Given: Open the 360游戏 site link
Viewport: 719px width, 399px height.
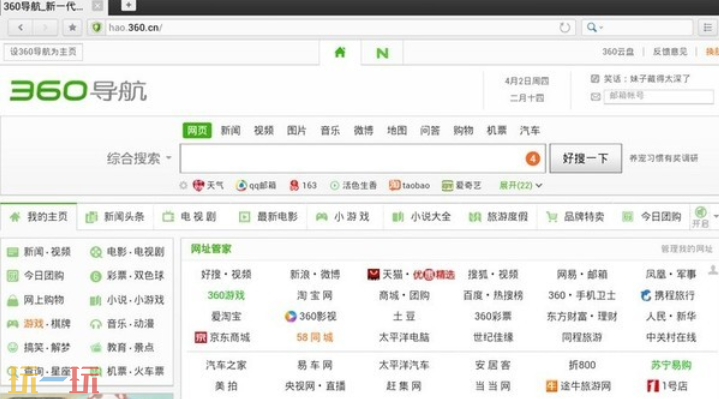Looking at the screenshot, I should (226, 295).
